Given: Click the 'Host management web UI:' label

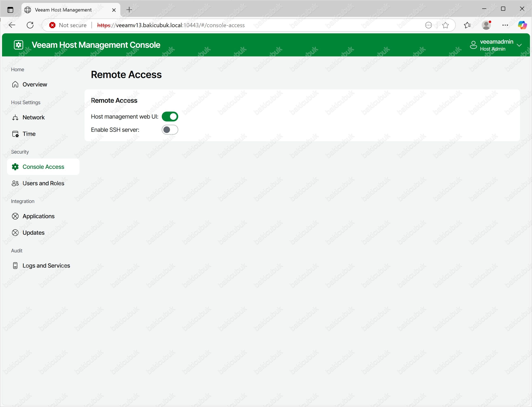Looking at the screenshot, I should coord(125,116).
